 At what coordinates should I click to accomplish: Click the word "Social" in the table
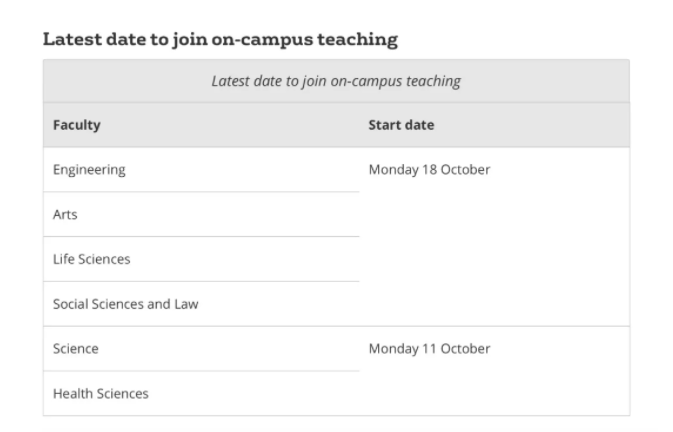point(71,304)
